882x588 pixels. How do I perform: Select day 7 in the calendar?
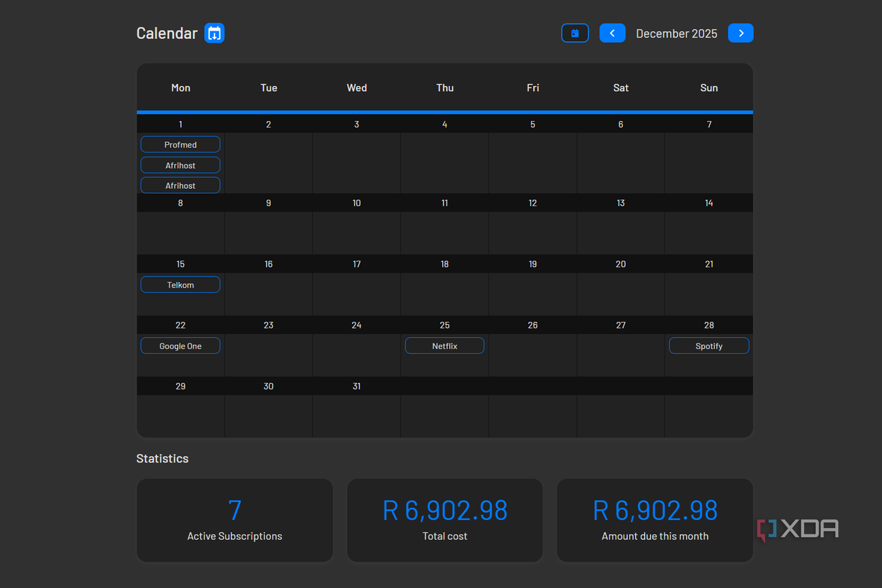tap(709, 125)
